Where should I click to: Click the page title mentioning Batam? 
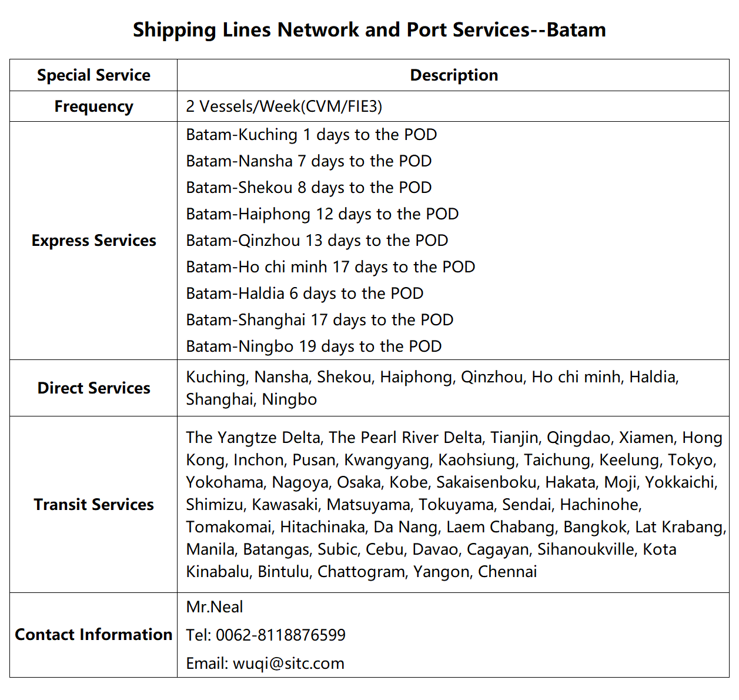click(x=369, y=30)
